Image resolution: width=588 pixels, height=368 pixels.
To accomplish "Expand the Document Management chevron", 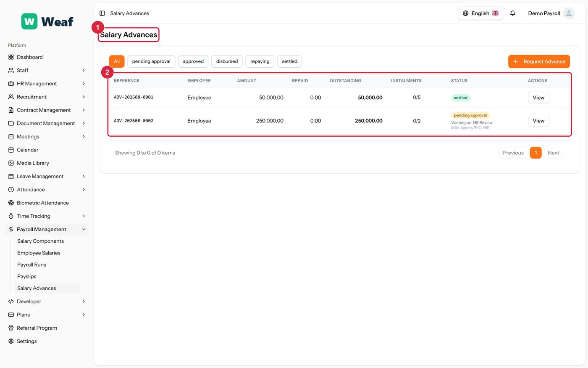I will (84, 123).
